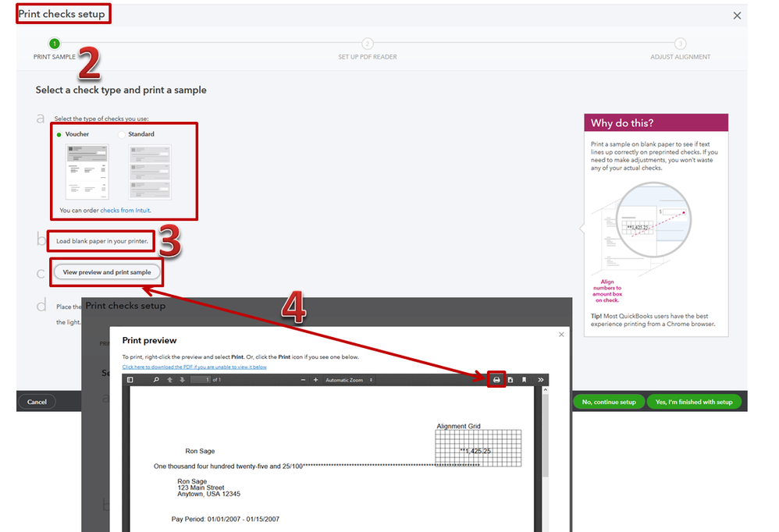Click the scroll up arrow in PDF preview
The image size is (779, 532).
point(545,390)
